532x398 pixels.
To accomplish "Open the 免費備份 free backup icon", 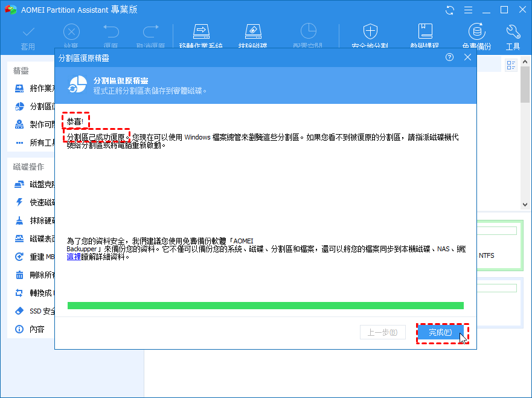I will (476, 31).
